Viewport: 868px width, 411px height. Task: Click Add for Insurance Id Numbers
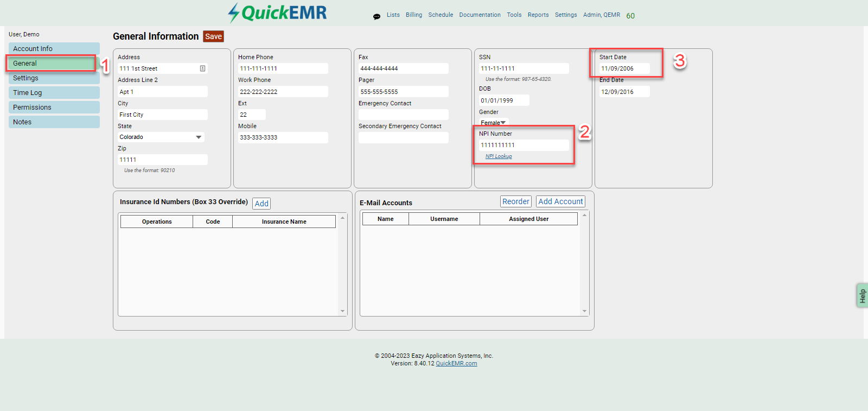261,204
